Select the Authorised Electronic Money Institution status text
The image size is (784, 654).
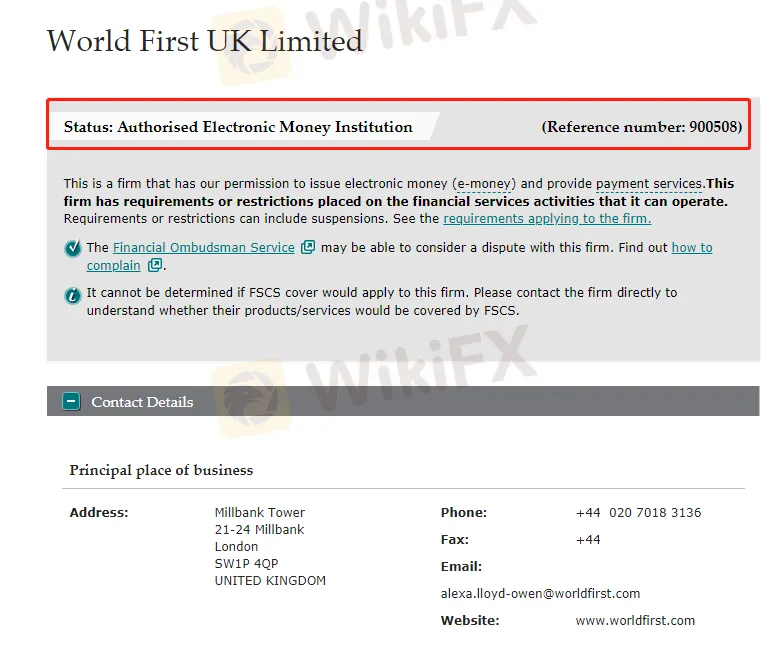click(264, 127)
